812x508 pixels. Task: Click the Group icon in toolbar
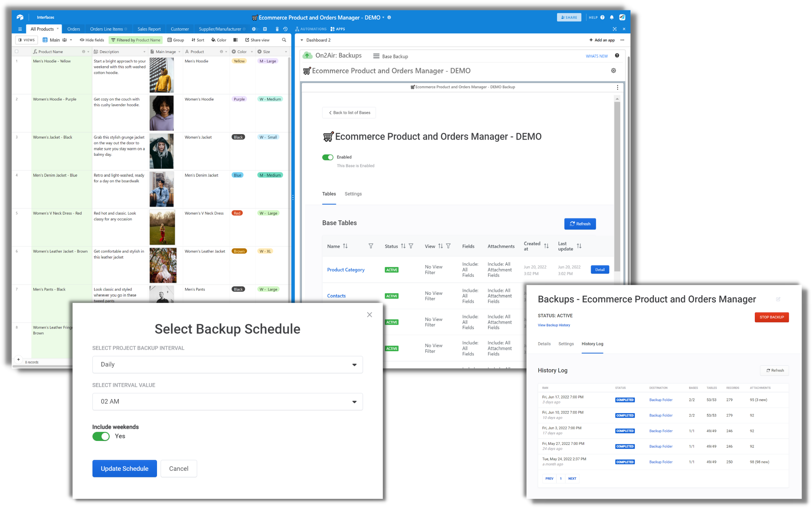(x=176, y=40)
